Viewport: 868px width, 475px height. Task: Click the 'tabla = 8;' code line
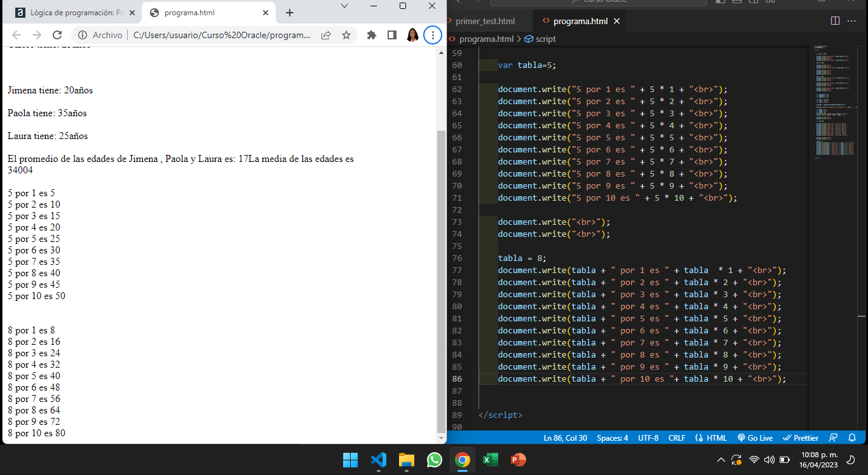522,258
